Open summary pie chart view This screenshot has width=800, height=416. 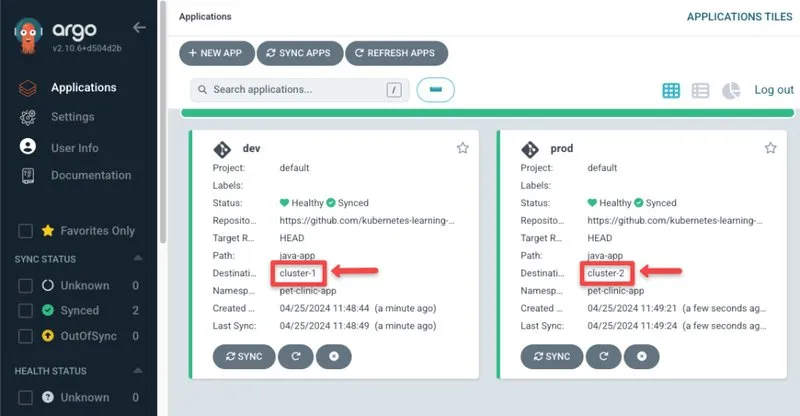(731, 91)
